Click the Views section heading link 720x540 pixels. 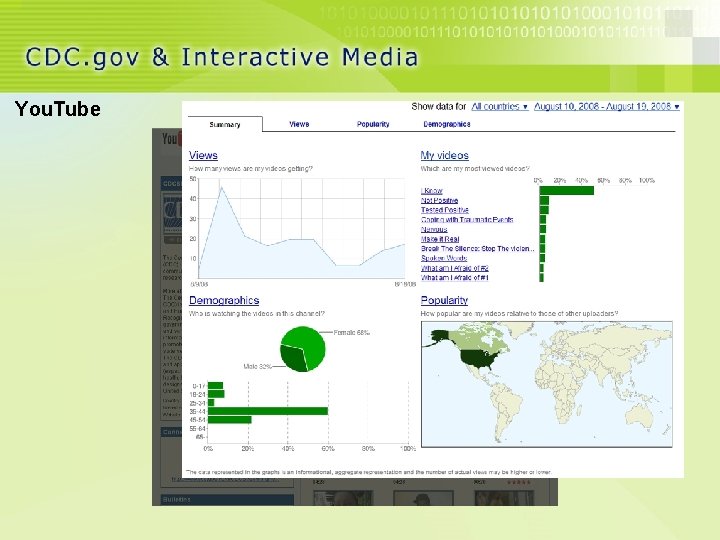[203, 155]
